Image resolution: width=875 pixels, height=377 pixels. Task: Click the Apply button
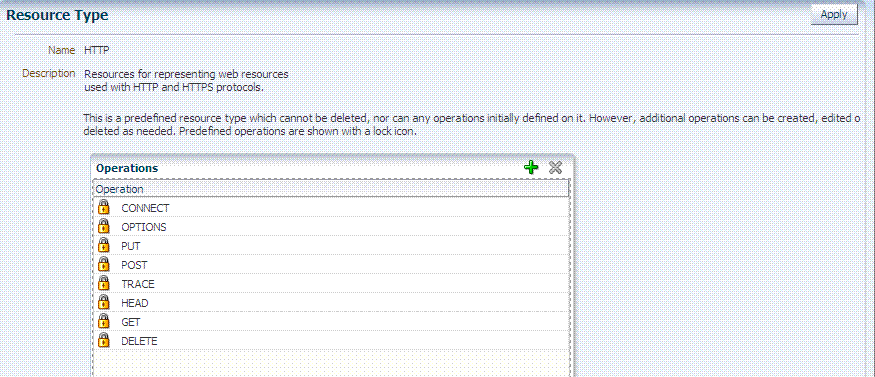point(834,15)
